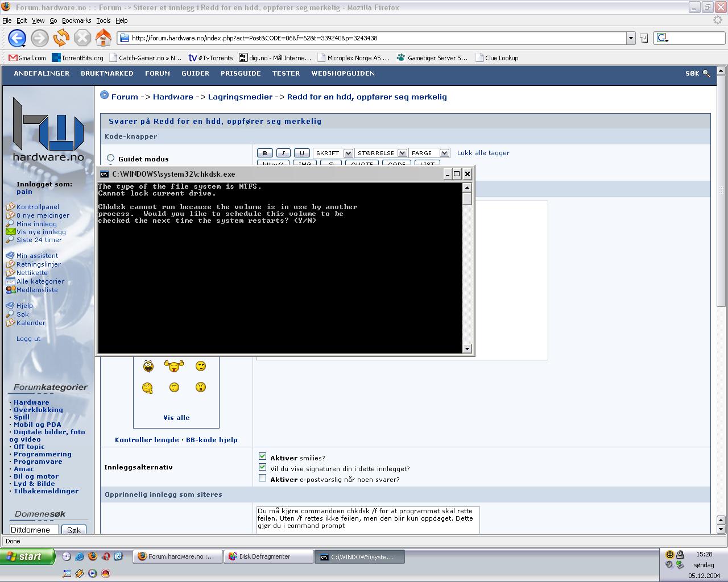Open the TorrentBits.org bookmark
This screenshot has height=582, width=728.
(77, 57)
